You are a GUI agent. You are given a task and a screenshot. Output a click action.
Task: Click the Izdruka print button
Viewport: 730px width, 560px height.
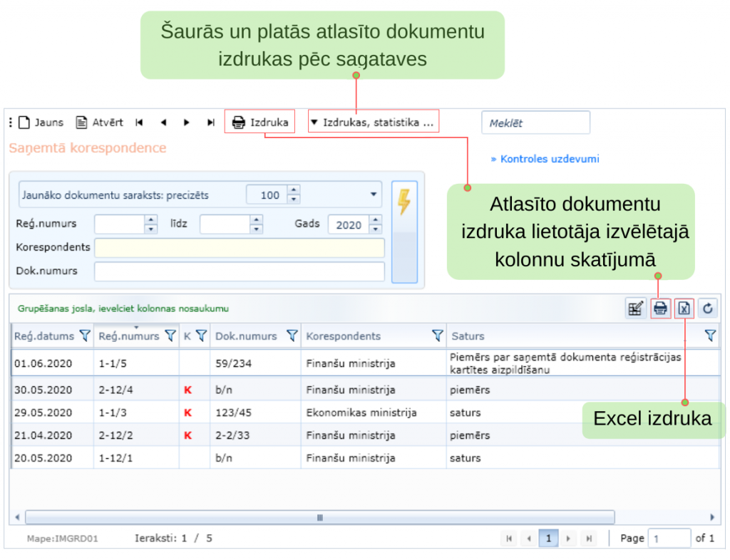261,122
